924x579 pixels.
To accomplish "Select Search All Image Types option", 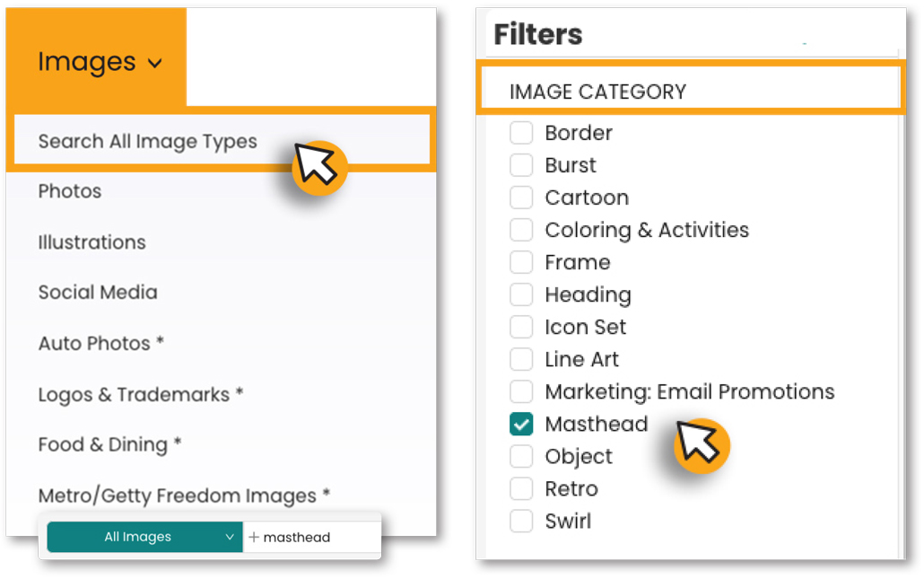I will pyautogui.click(x=147, y=142).
